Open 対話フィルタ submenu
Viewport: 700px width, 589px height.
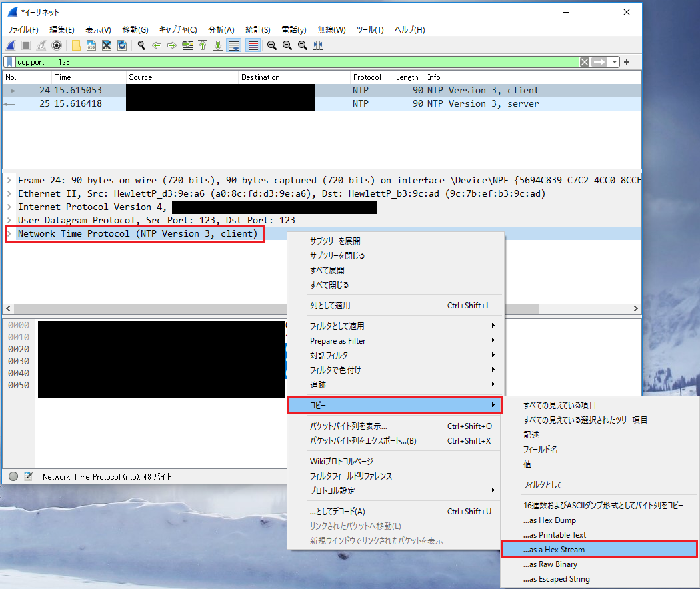pos(395,356)
